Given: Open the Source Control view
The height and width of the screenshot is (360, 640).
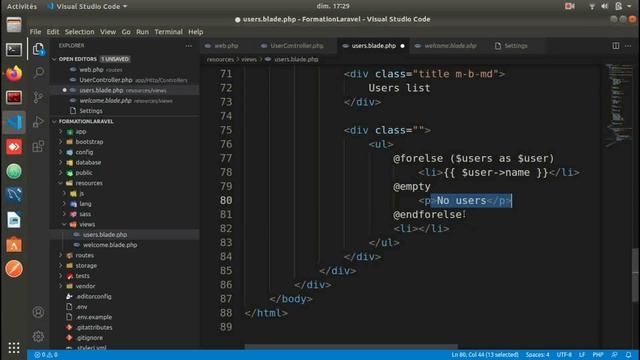Looking at the screenshot, I should tap(38, 97).
